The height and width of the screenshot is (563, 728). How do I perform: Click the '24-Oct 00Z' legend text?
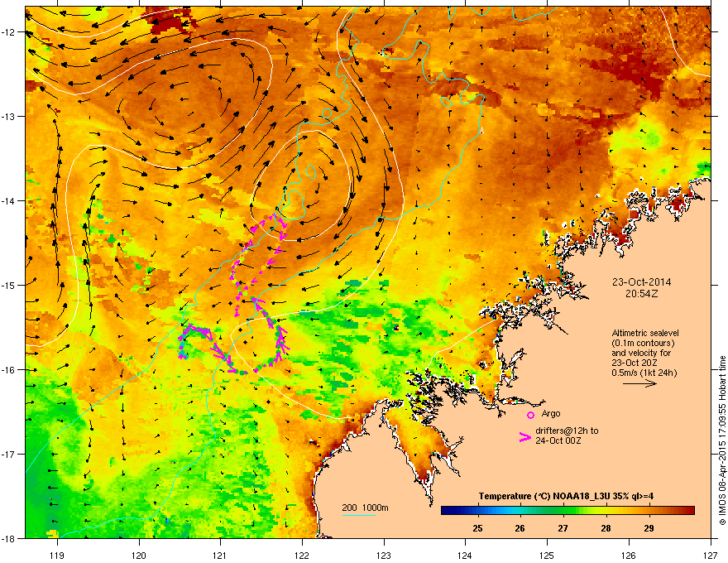pos(558,440)
